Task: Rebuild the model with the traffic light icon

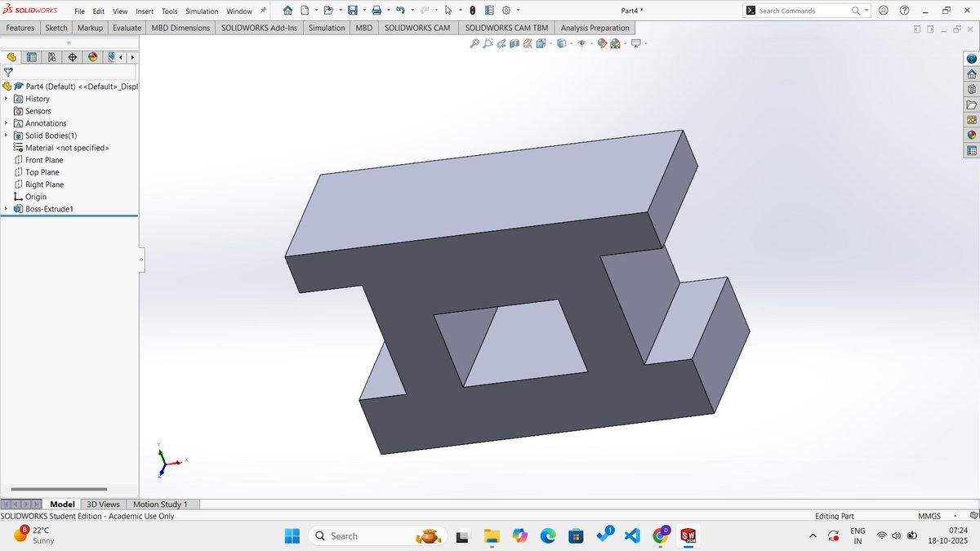Action: [x=472, y=11]
